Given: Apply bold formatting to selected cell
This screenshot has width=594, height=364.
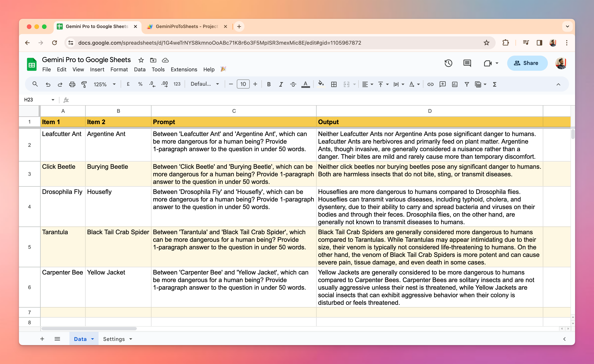Looking at the screenshot, I should click(269, 84).
